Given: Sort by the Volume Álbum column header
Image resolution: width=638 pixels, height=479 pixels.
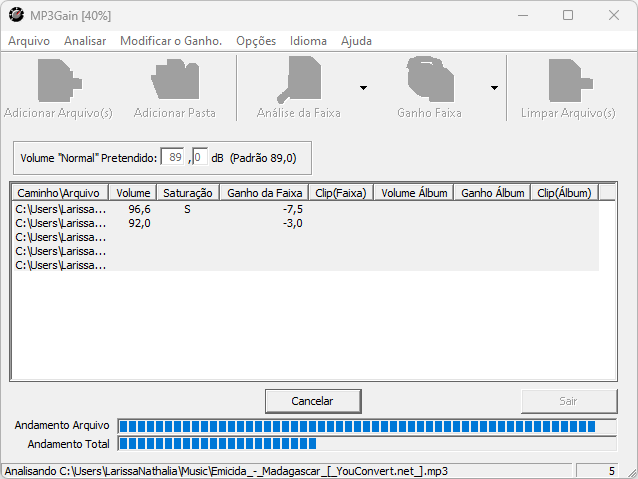Looking at the screenshot, I should tap(414, 192).
